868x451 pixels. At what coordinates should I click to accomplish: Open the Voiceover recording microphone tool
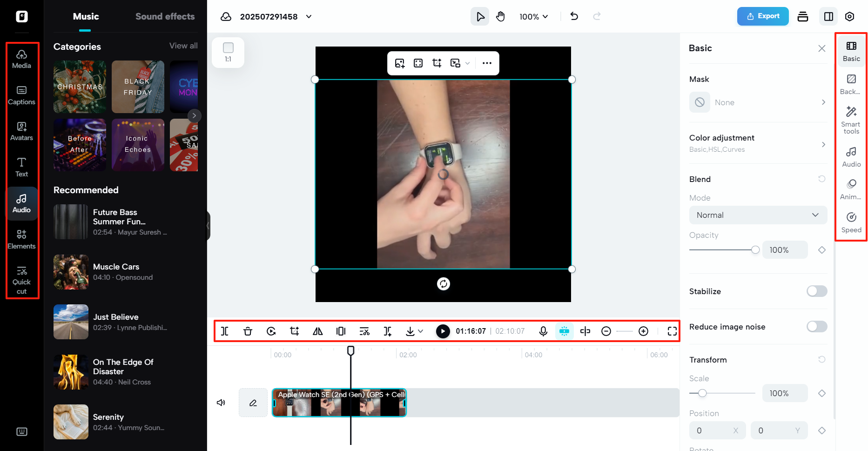(x=543, y=331)
